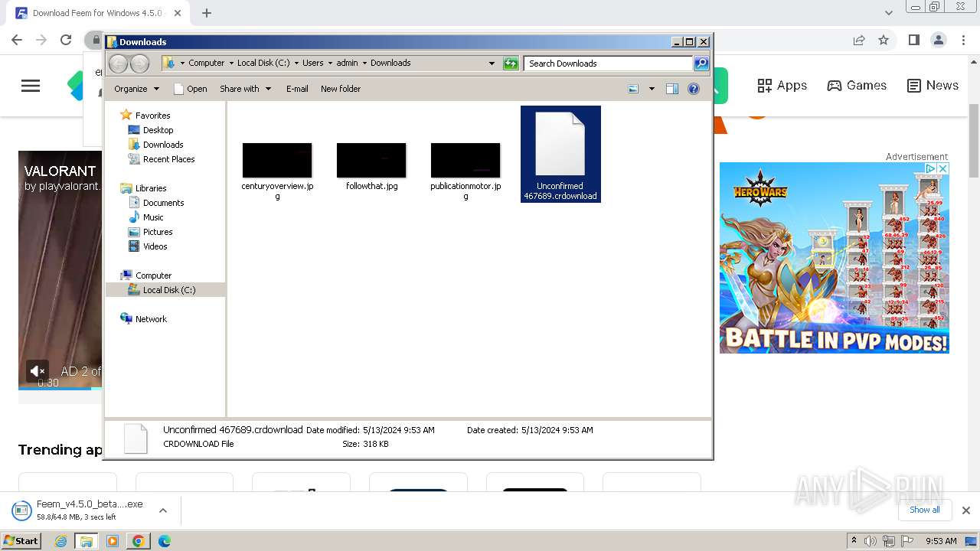
Task: Click the volume icon in system tray
Action: pos(871,541)
